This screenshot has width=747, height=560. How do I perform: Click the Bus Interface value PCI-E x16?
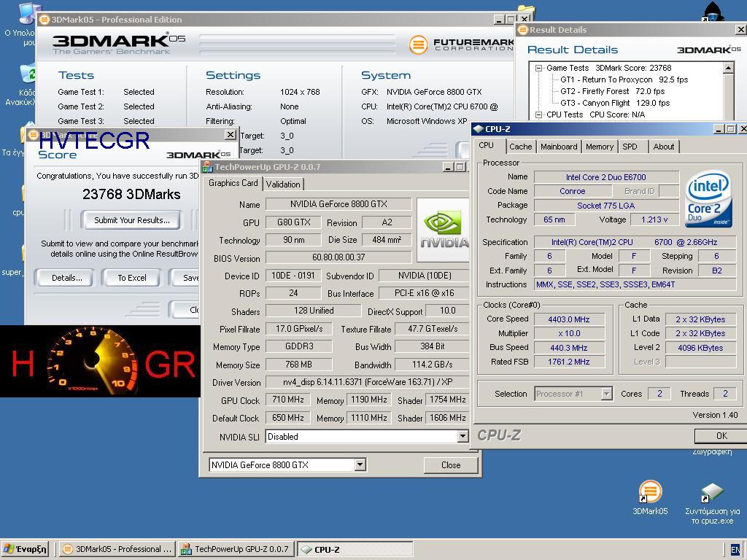(424, 293)
